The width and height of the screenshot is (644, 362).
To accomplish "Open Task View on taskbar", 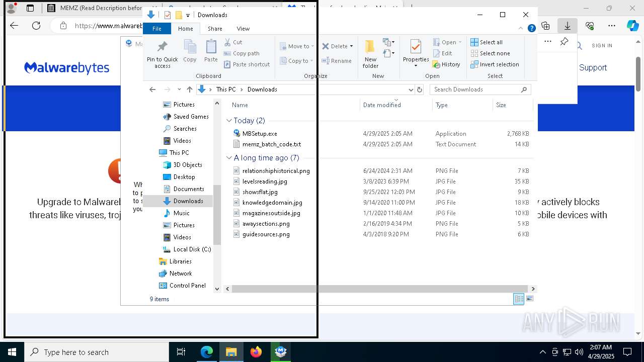I will pos(181,352).
